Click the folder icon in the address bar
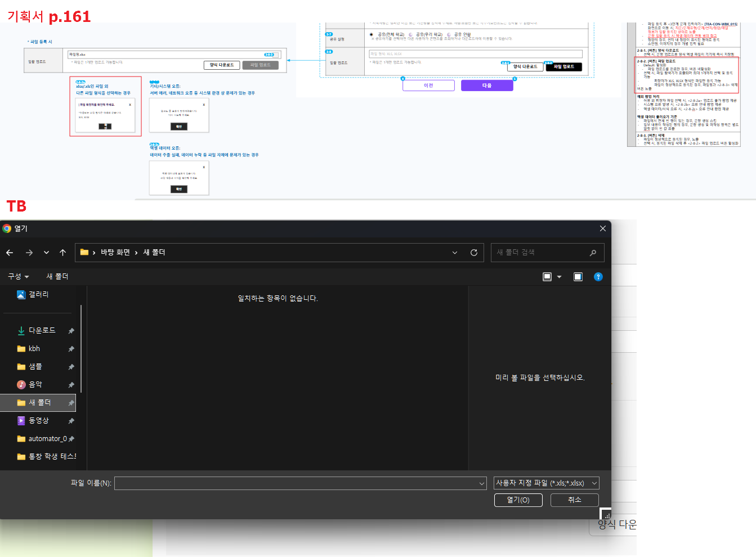Viewport: 756px width, 557px height. pos(84,252)
